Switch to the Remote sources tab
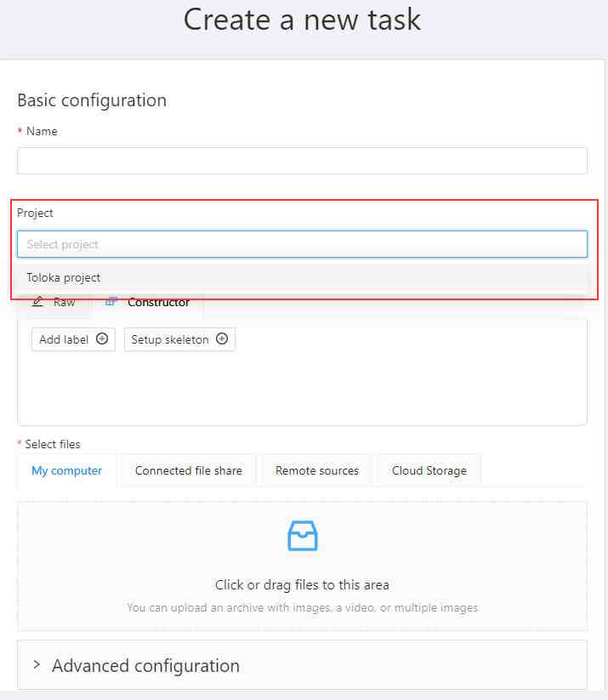This screenshot has height=700, width=608. point(316,470)
